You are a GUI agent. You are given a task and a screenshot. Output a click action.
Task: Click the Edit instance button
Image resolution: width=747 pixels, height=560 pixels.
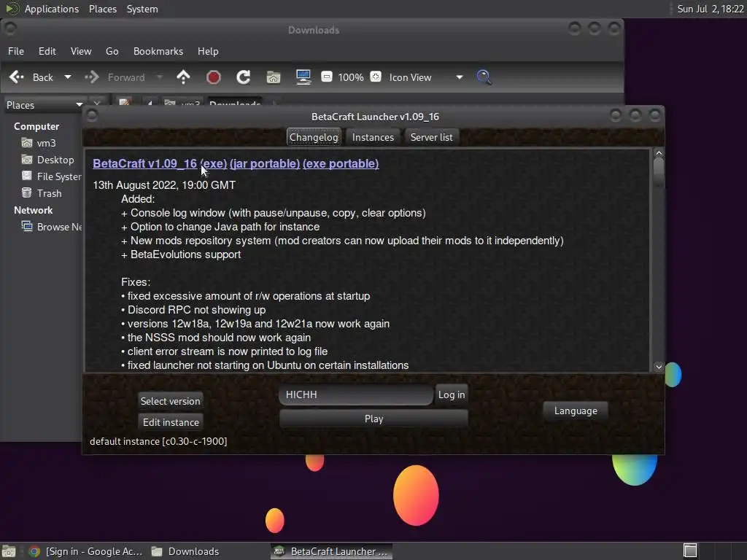[x=171, y=422]
